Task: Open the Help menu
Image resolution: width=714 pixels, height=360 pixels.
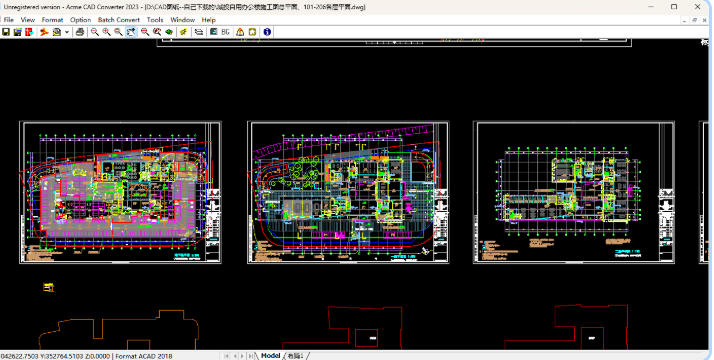Action: [209, 20]
